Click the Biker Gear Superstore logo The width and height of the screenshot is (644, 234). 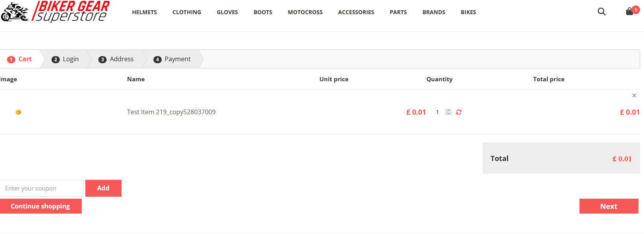coord(55,12)
